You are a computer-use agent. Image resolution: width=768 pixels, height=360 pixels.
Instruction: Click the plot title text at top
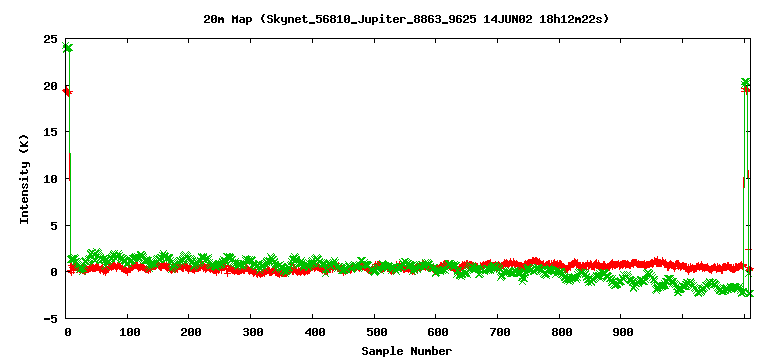pyautogui.click(x=406, y=20)
